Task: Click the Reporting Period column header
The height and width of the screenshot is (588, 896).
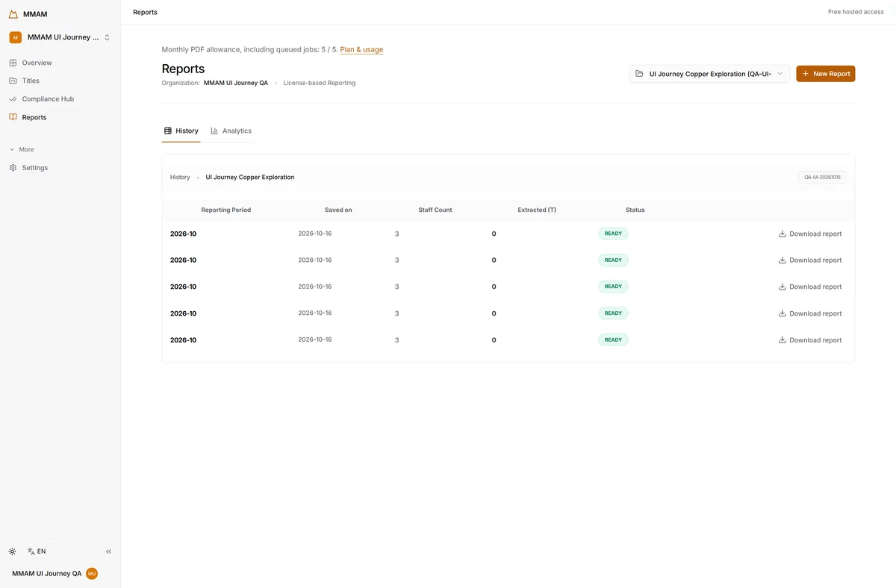Action: coord(226,210)
